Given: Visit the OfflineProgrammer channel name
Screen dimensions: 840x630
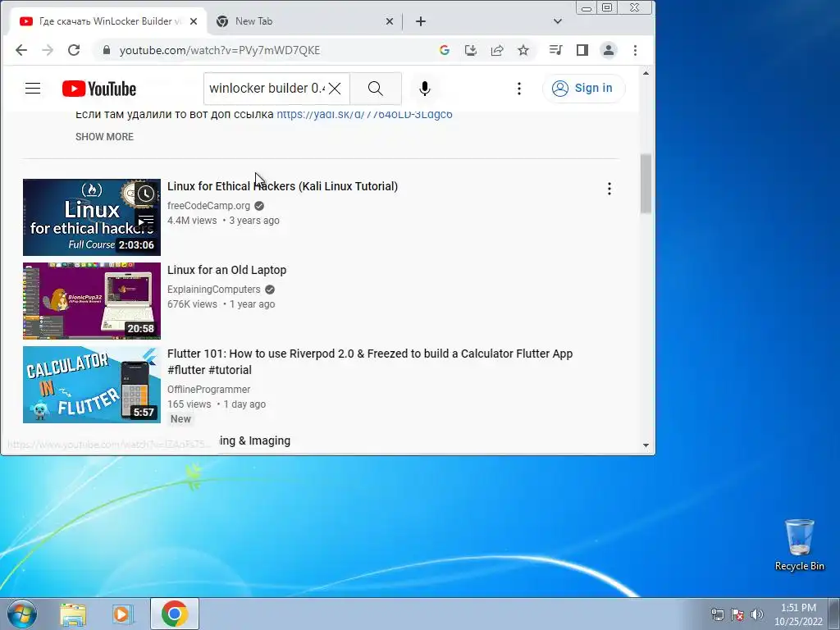Looking at the screenshot, I should (x=209, y=390).
